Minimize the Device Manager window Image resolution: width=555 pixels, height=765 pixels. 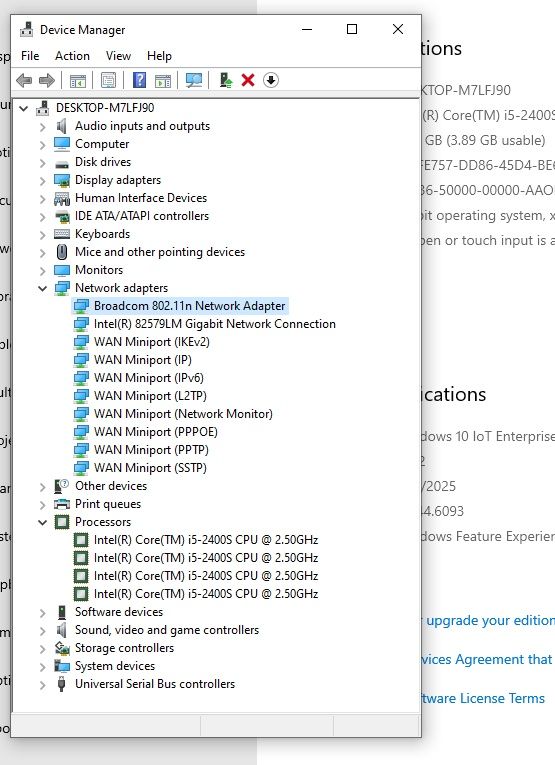(x=307, y=29)
